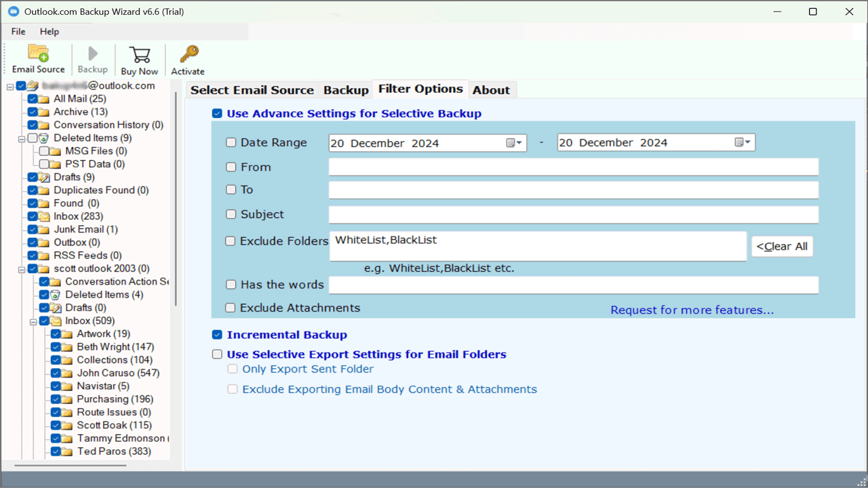This screenshot has height=488, width=868.
Task: Click the Deleted Items (4) recycle icon
Action: pyautogui.click(x=56, y=295)
